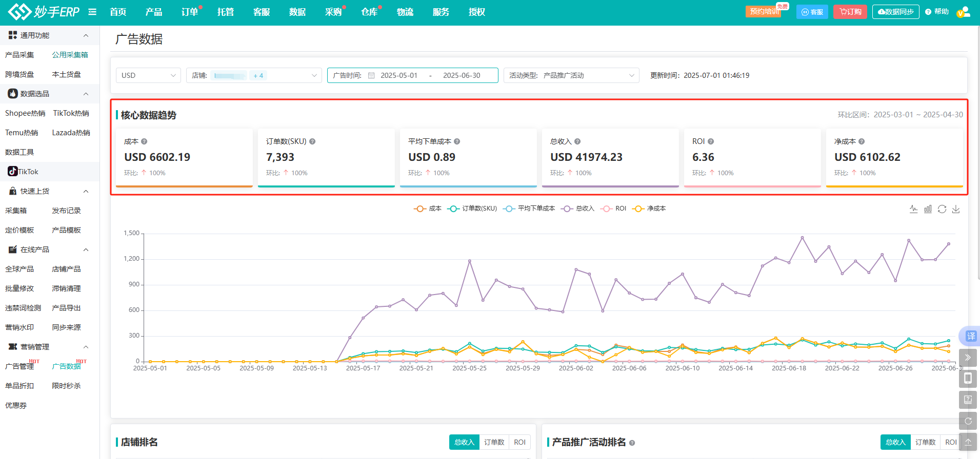This screenshot has width=980, height=459.
Task: Click the 广告时间 start date field
Action: coord(399,75)
